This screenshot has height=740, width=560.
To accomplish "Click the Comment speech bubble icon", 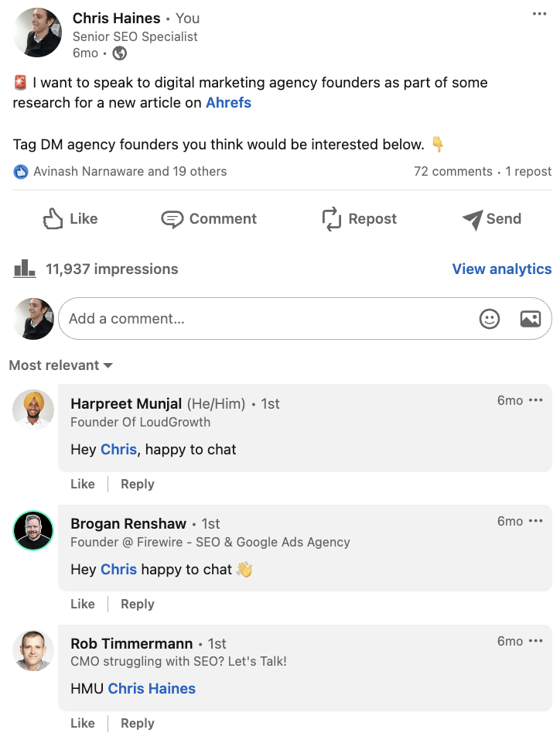I will tap(172, 218).
